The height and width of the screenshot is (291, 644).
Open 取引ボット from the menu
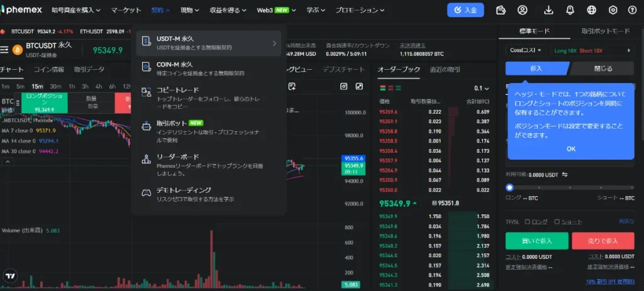[x=209, y=131]
